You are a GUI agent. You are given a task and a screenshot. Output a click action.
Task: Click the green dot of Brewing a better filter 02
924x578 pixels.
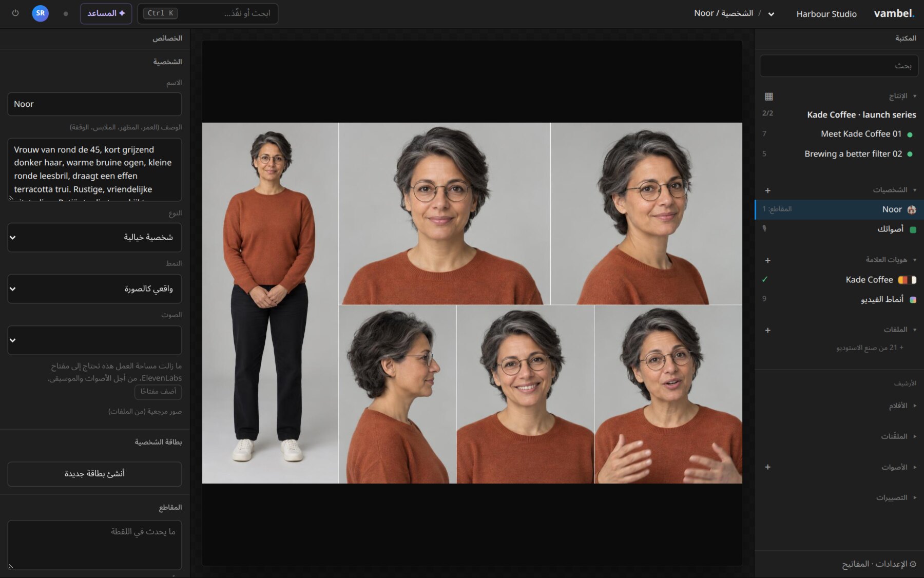tap(910, 154)
